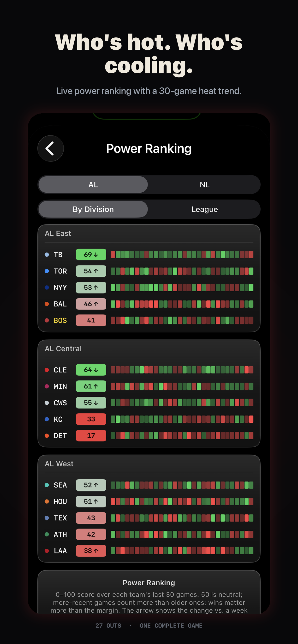Screen dimensions: 298x644
Task: Tap SEA's 52 score badge
Action: pos(91,485)
